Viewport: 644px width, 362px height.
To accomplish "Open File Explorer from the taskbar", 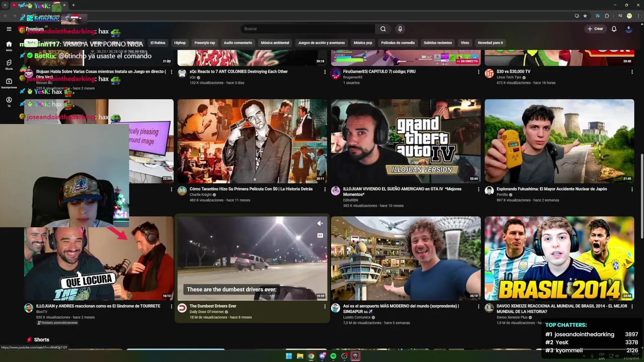I will point(300,356).
